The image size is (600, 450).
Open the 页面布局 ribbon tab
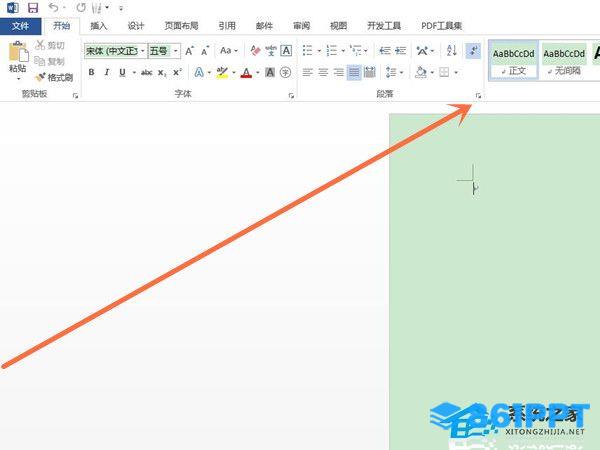click(181, 26)
